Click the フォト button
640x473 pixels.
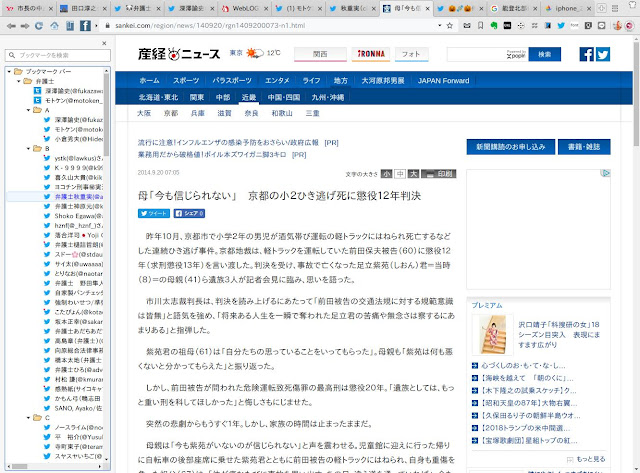click(x=411, y=54)
